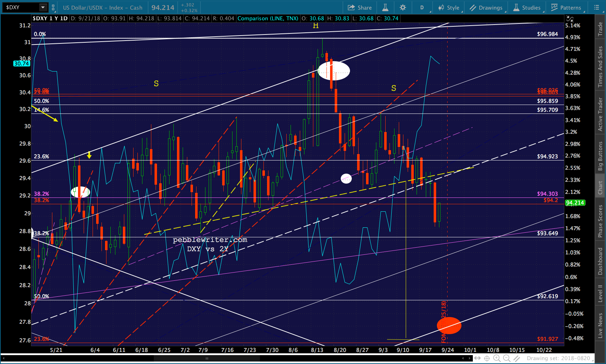The width and height of the screenshot is (606, 364).
Task: Open the Edit Studies flask icon
Action: (385, 7)
